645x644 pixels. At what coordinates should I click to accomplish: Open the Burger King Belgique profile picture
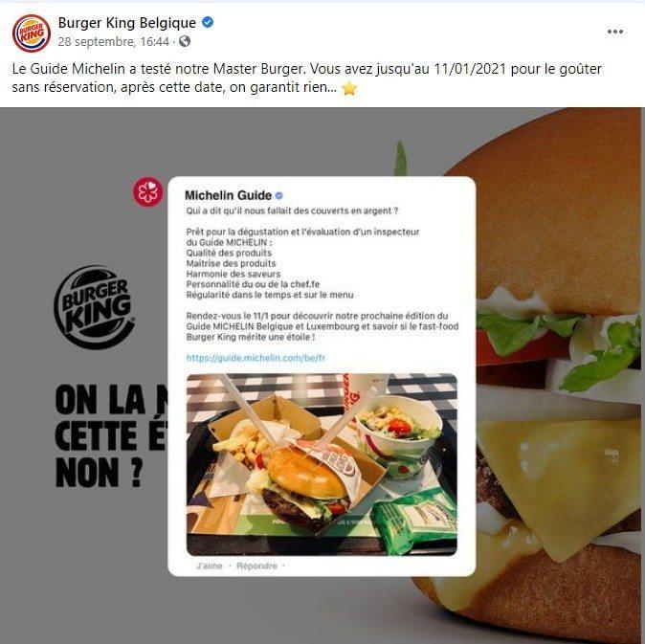[32, 33]
